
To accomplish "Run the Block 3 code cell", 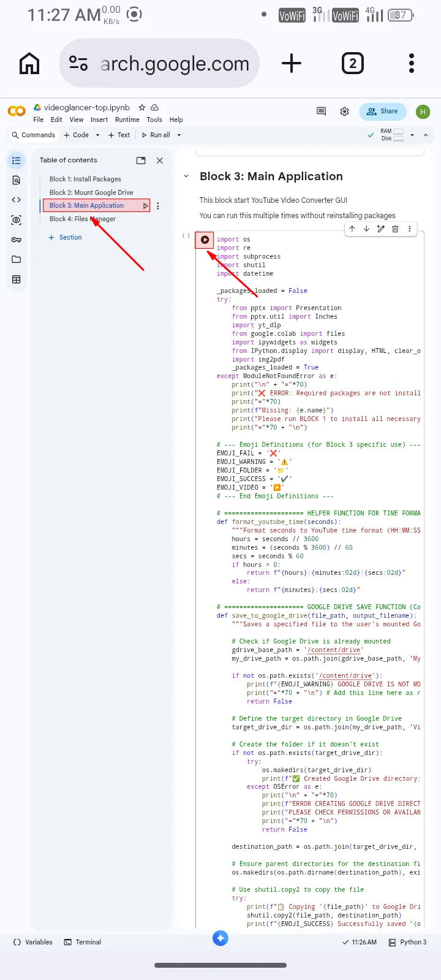I will click(x=205, y=240).
